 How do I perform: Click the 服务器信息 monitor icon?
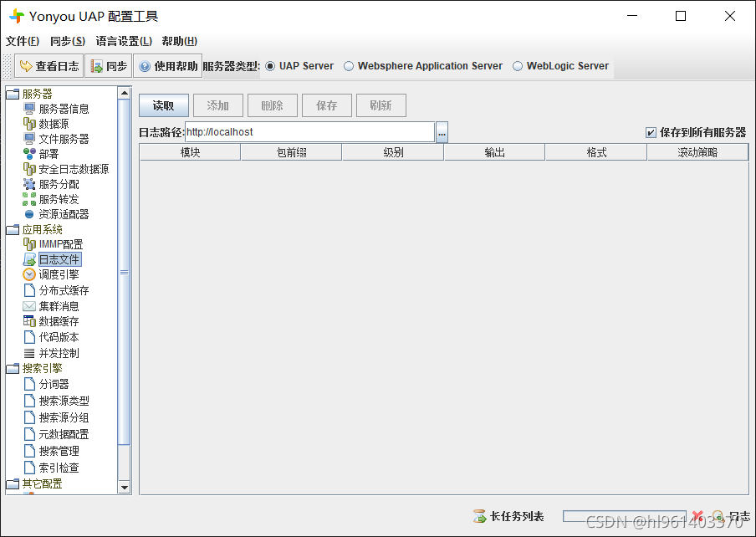[29, 109]
